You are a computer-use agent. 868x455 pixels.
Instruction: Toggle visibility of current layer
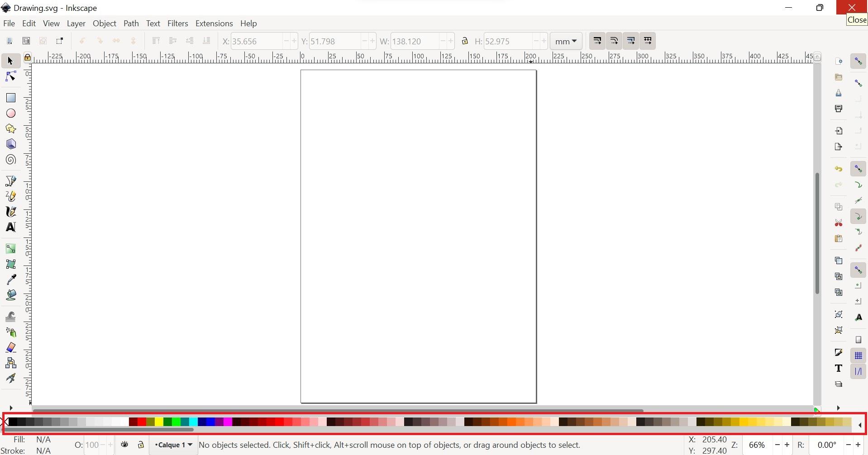(125, 445)
